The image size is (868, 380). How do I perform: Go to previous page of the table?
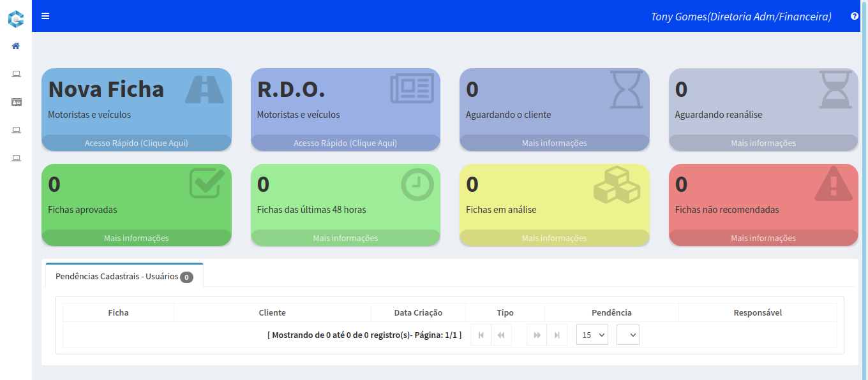502,335
